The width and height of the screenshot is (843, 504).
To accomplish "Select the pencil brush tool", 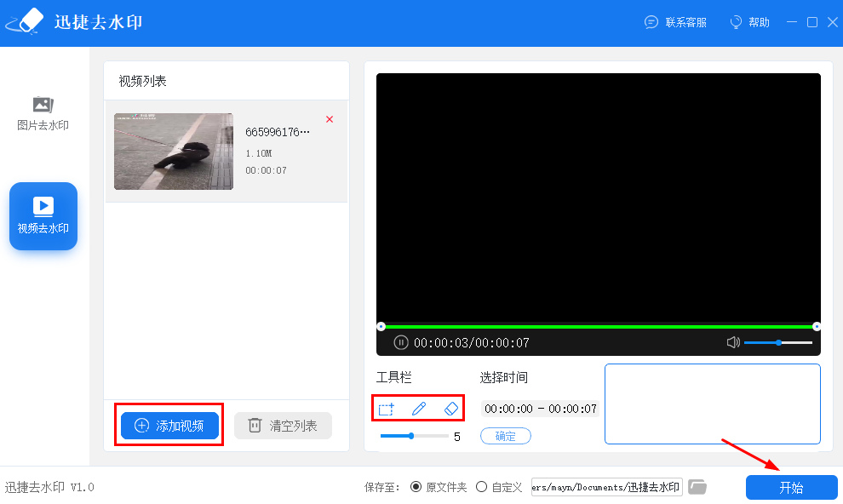I will (x=419, y=409).
